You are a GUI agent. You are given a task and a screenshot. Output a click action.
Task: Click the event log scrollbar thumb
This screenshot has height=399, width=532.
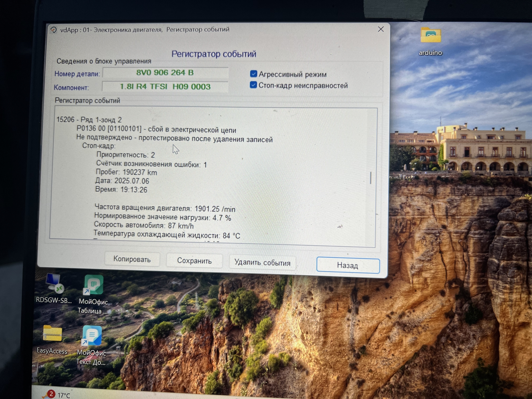(370, 178)
